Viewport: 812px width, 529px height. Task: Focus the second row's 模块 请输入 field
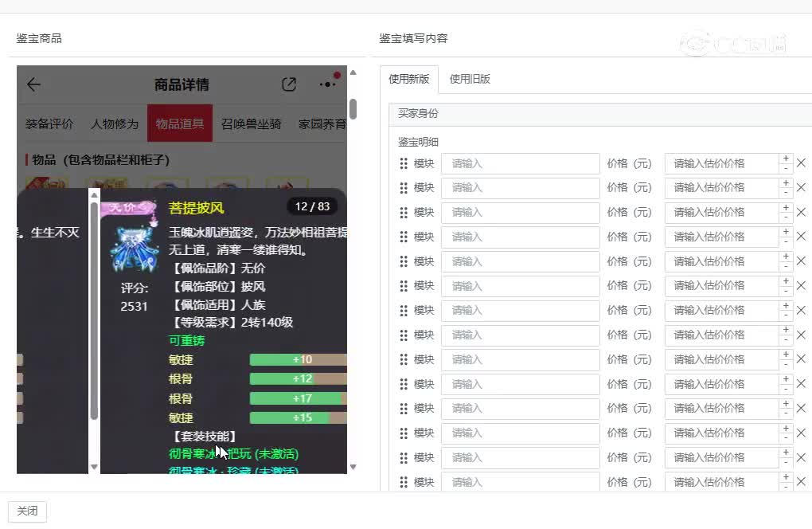coord(521,187)
